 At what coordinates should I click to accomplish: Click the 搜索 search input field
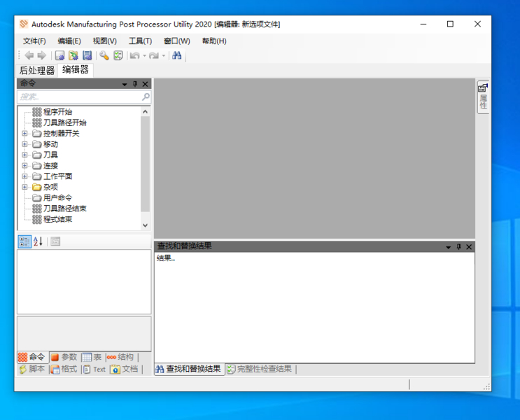80,97
